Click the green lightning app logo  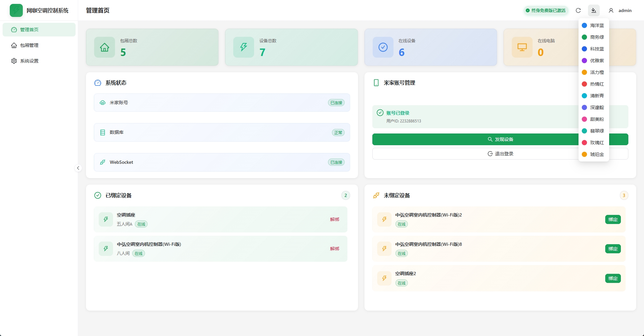pos(16,10)
